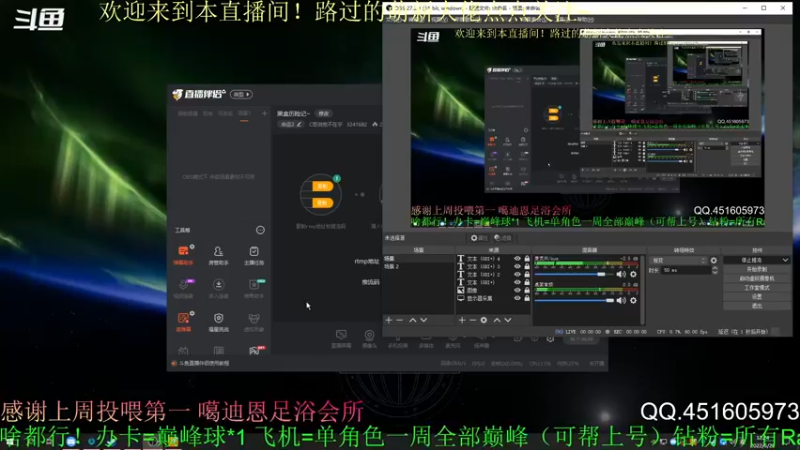Hide the 显示器采集 source using its eye icon

click(x=517, y=298)
